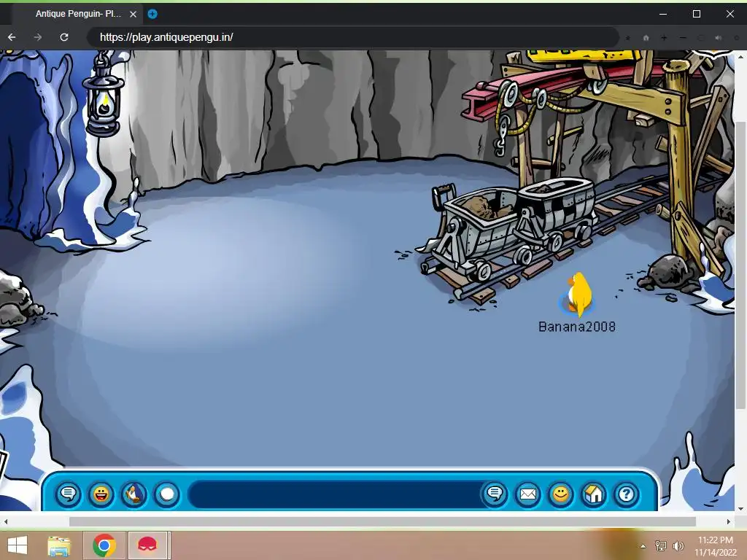Open the mail envelope icon
Viewport: 747px width, 560px height.
point(528,494)
